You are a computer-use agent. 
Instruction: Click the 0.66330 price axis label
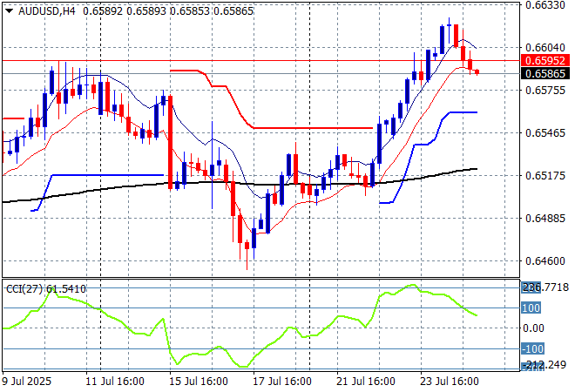tap(545, 5)
